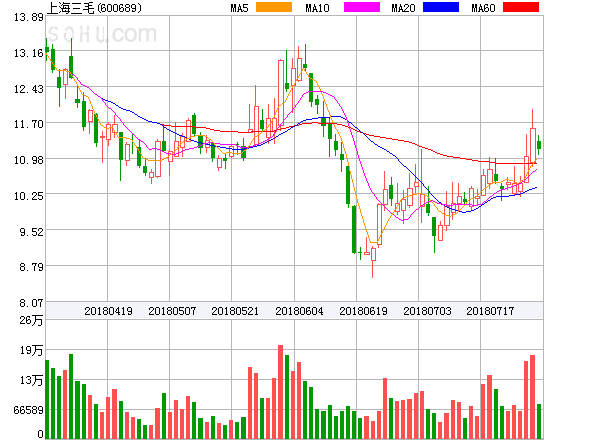The image size is (600, 440).
Task: Click the 11.70 price axis label
Action: click(x=29, y=124)
